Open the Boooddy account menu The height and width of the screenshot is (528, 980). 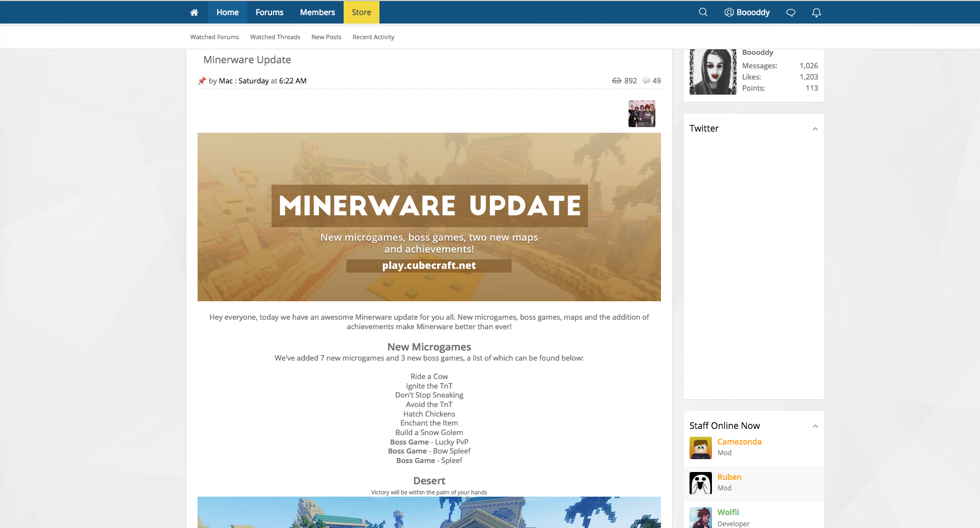coord(747,12)
